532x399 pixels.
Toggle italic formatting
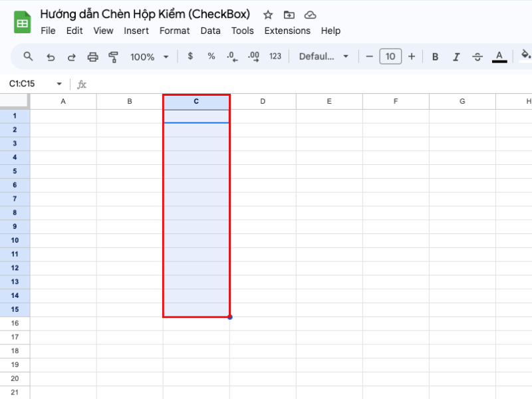pos(456,57)
